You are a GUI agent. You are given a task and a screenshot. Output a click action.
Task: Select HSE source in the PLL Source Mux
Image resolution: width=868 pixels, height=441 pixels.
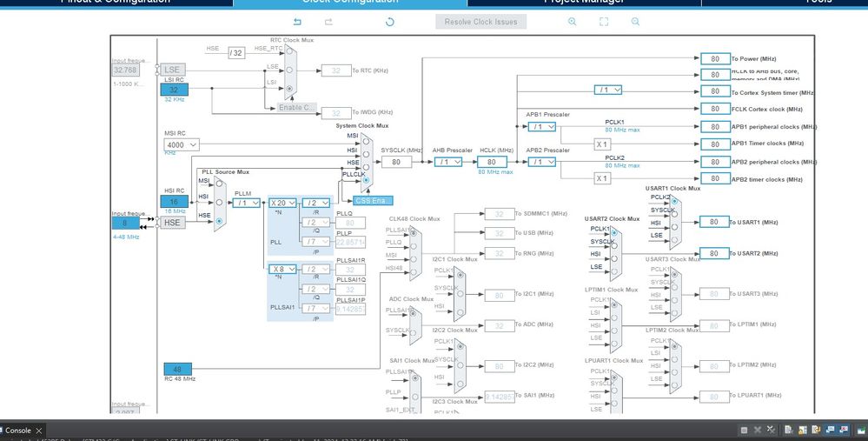(x=219, y=221)
